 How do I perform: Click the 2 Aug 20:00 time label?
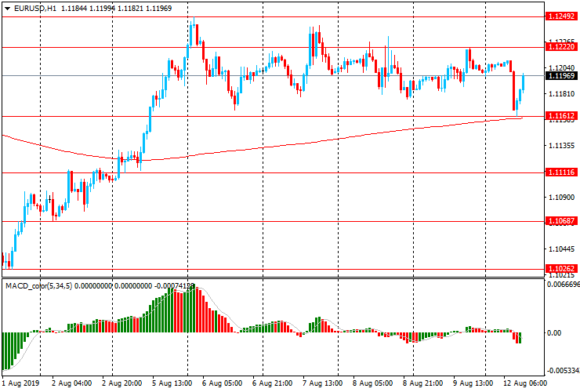[121, 383]
